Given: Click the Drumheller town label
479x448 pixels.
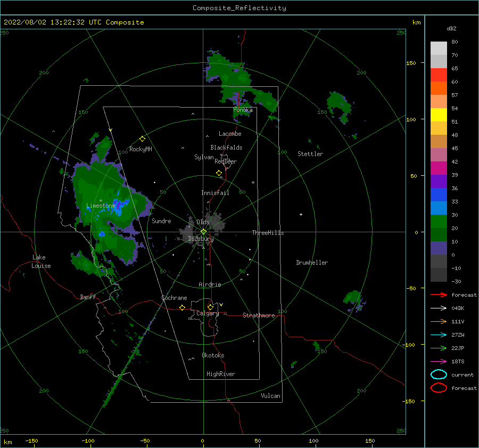Looking at the screenshot, I should pos(312,263).
